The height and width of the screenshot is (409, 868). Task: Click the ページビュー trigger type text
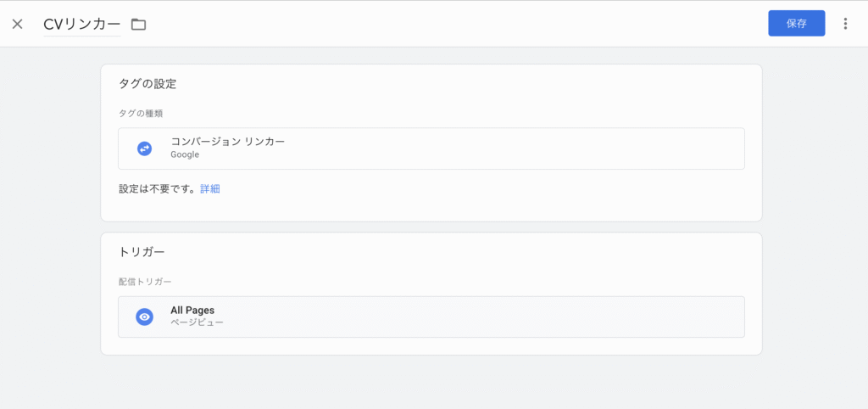point(197,323)
